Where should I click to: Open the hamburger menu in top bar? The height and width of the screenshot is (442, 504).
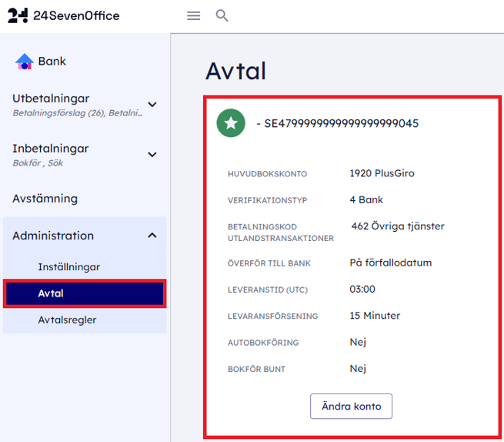tap(194, 15)
